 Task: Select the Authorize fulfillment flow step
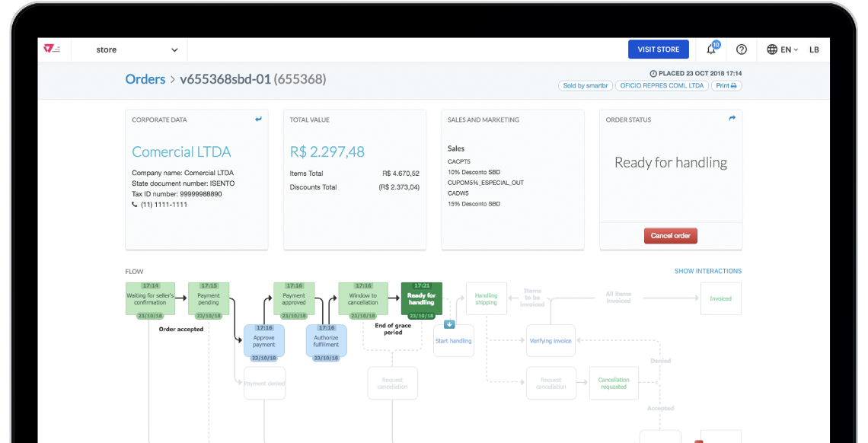(327, 341)
